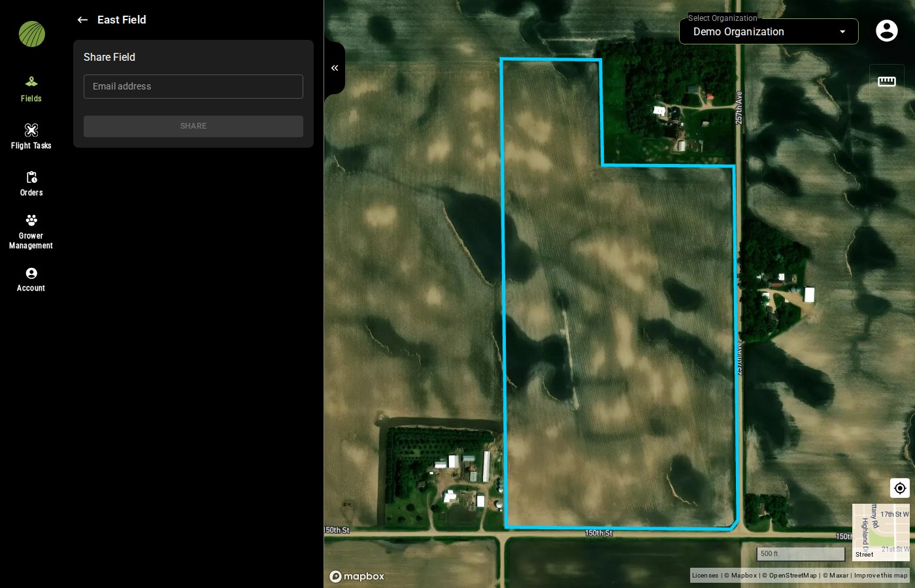Collapse the side panel with chevrons
The image size is (915, 588).
click(x=335, y=68)
